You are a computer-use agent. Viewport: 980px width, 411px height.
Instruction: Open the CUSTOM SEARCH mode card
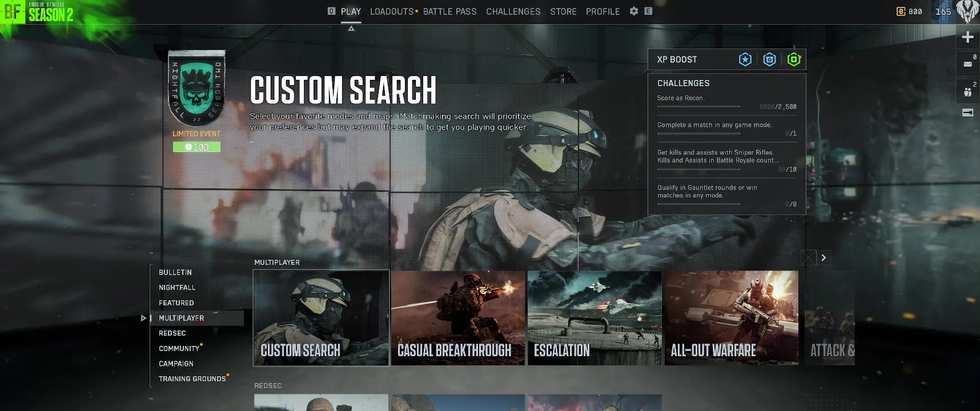coord(321,318)
